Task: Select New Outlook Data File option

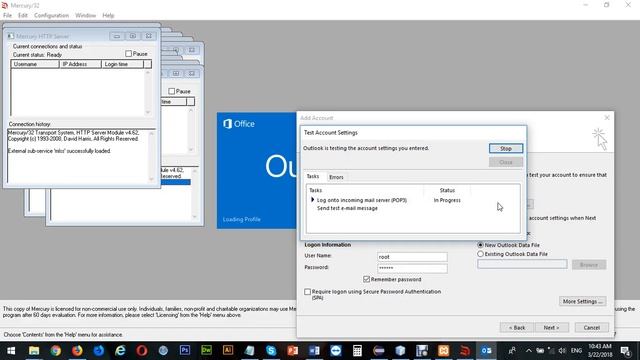Action: tap(480, 245)
